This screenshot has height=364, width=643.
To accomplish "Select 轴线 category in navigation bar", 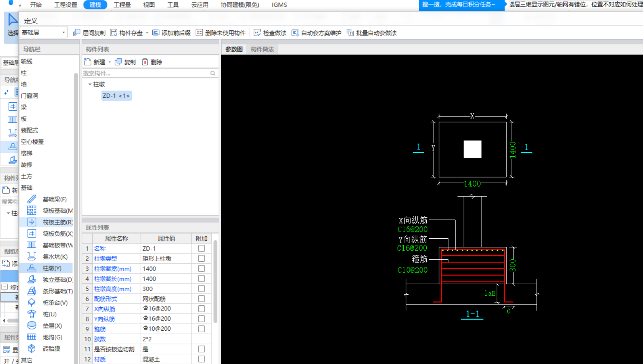I will point(27,61).
